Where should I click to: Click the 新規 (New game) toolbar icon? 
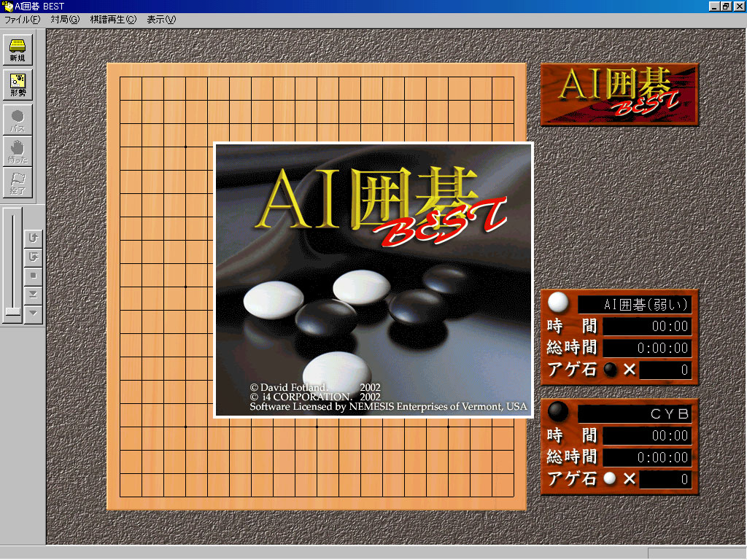click(18, 50)
